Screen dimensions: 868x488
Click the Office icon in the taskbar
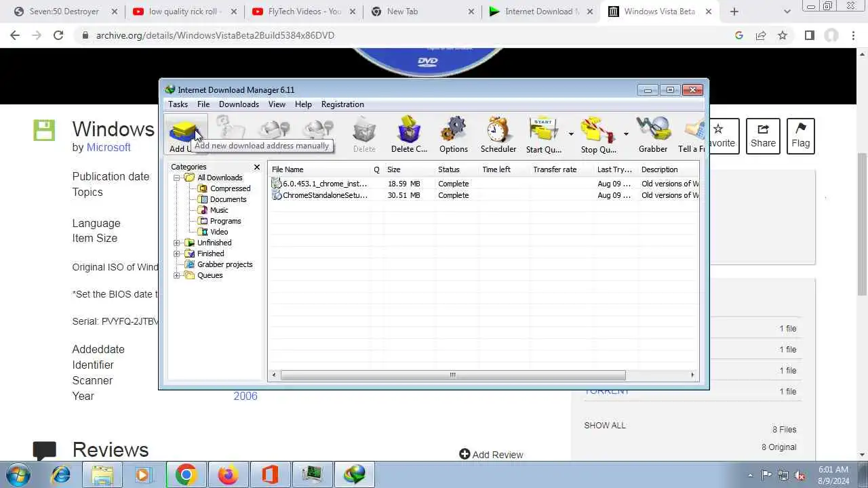270,475
